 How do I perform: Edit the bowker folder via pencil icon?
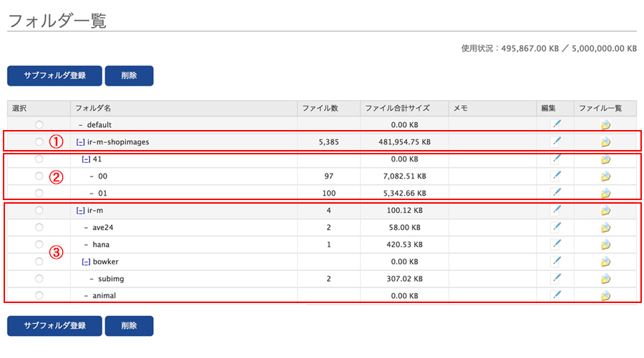[556, 261]
